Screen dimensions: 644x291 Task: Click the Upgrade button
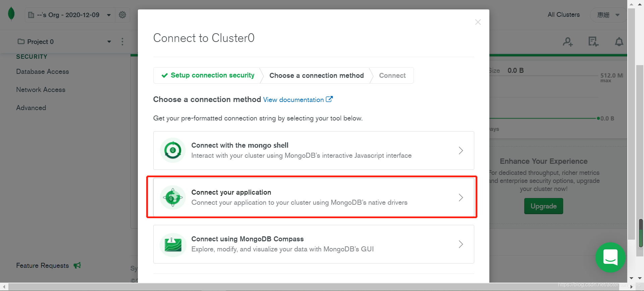point(543,206)
